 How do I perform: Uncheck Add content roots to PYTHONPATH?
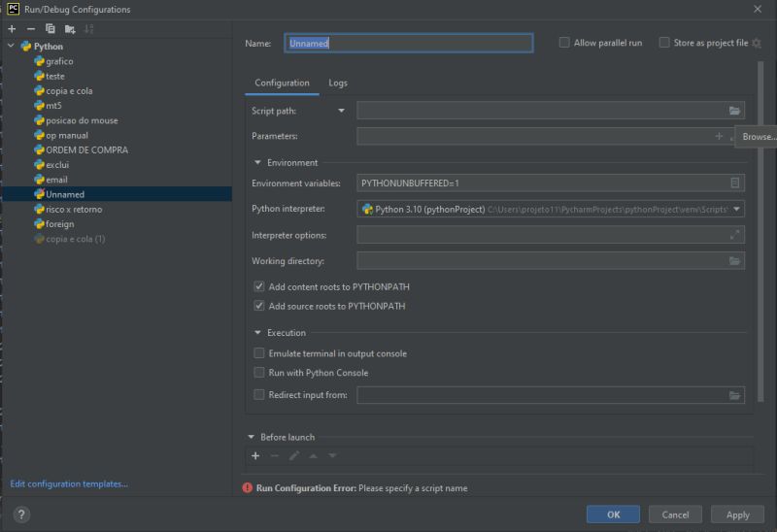coord(258,286)
